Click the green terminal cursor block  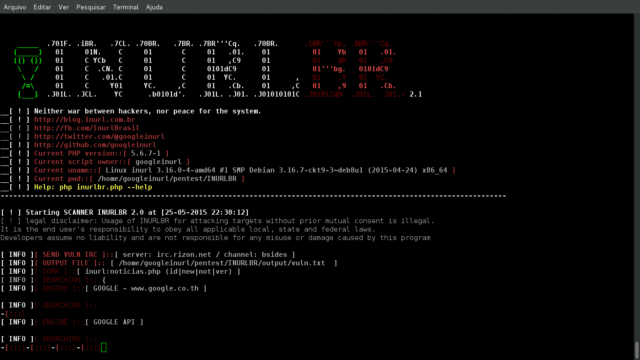(104, 347)
